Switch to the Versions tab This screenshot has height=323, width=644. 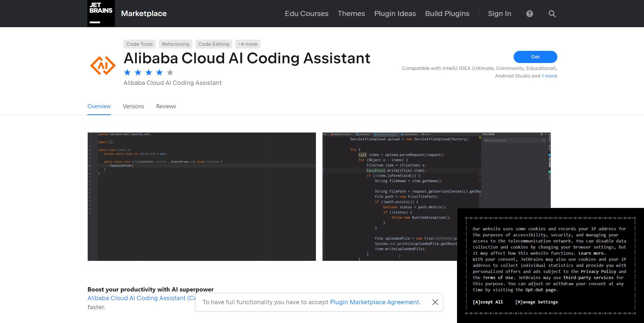(133, 106)
